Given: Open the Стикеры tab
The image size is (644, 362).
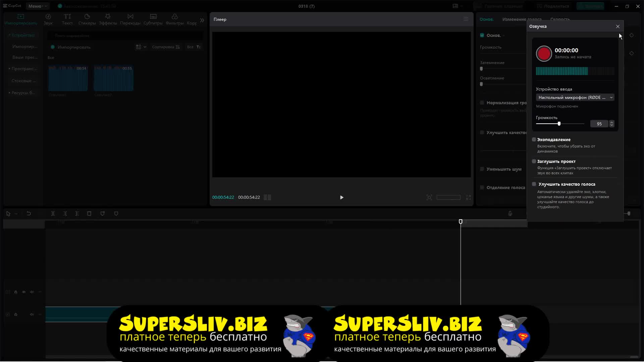Looking at the screenshot, I should pyautogui.click(x=87, y=19).
